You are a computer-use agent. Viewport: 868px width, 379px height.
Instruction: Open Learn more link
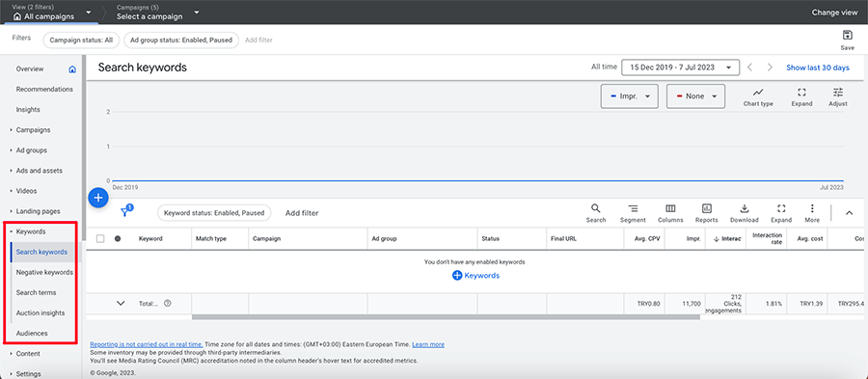coord(428,344)
